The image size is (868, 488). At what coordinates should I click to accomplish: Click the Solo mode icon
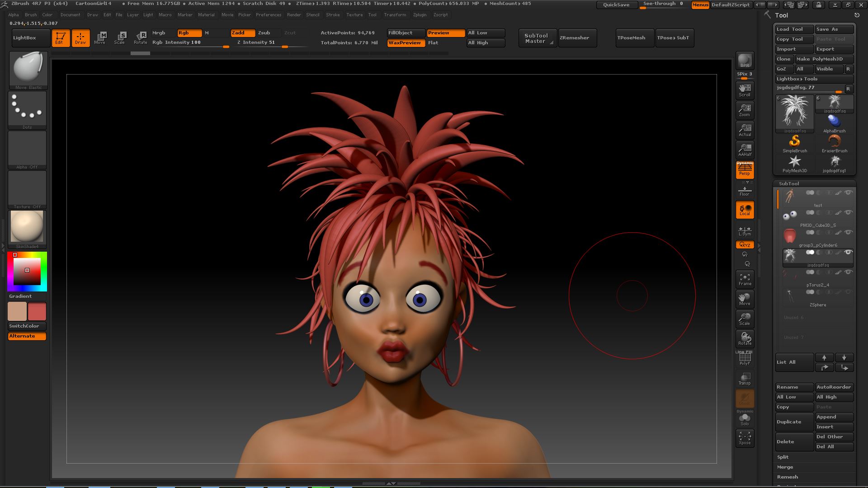tap(745, 418)
